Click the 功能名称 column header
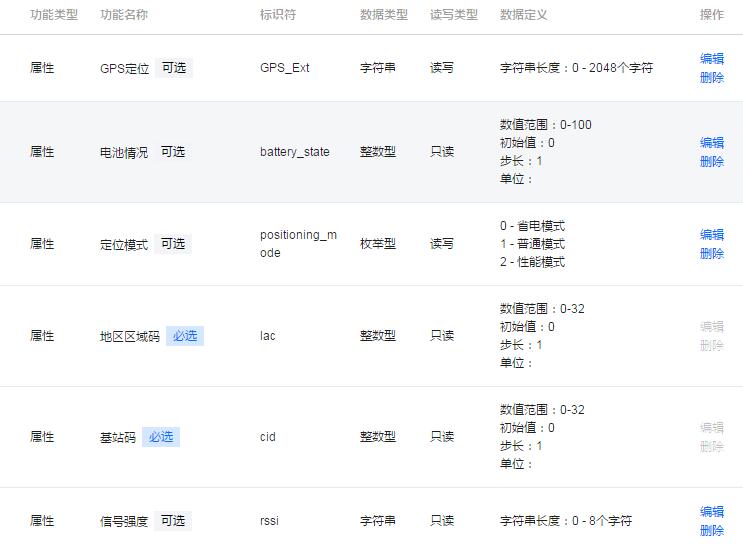Image resolution: width=743 pixels, height=548 pixels. click(124, 15)
